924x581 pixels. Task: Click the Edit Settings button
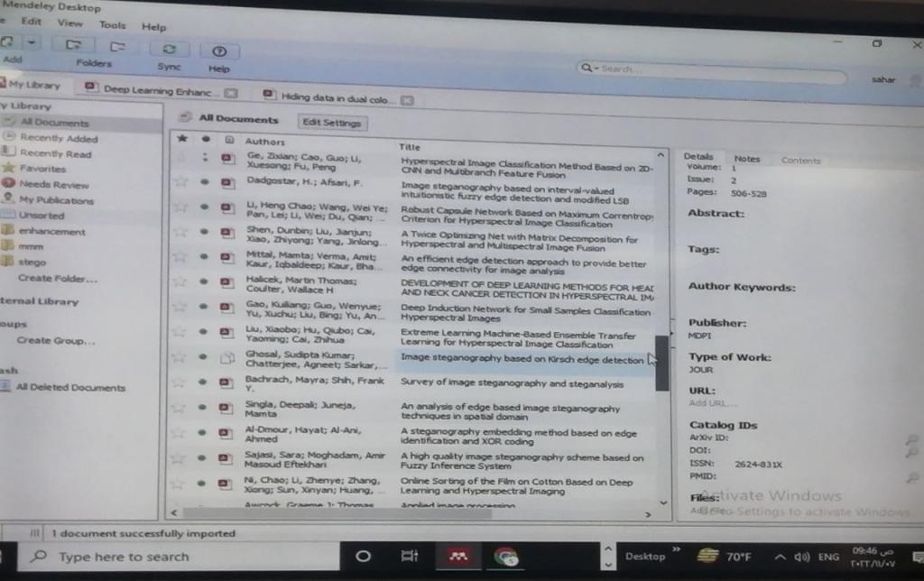[331, 123]
